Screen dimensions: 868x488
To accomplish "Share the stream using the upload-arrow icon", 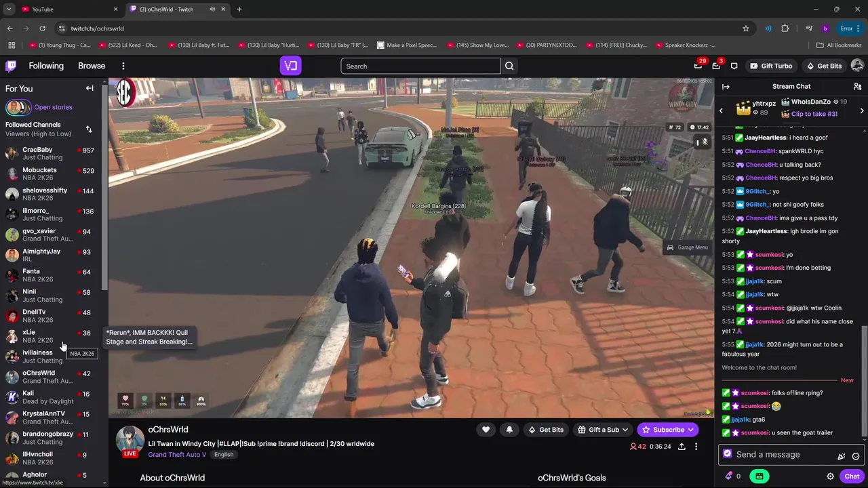I will pyautogui.click(x=682, y=447).
